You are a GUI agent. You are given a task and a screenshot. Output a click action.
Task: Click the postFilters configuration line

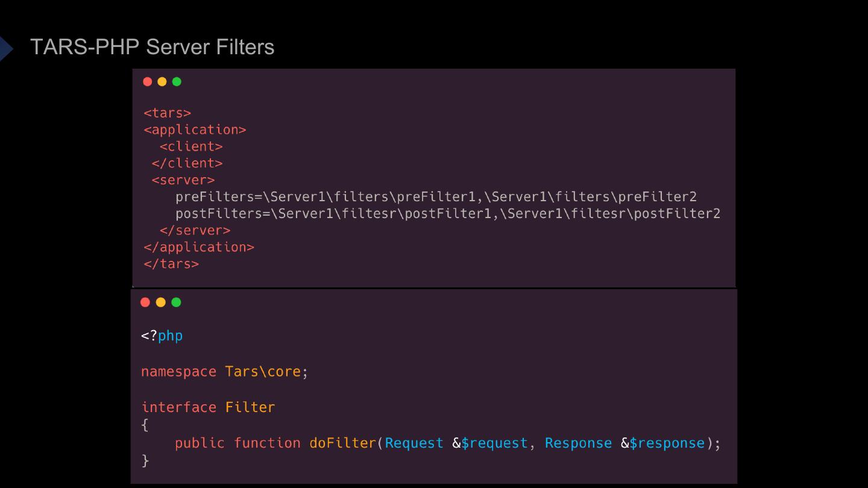(447, 214)
